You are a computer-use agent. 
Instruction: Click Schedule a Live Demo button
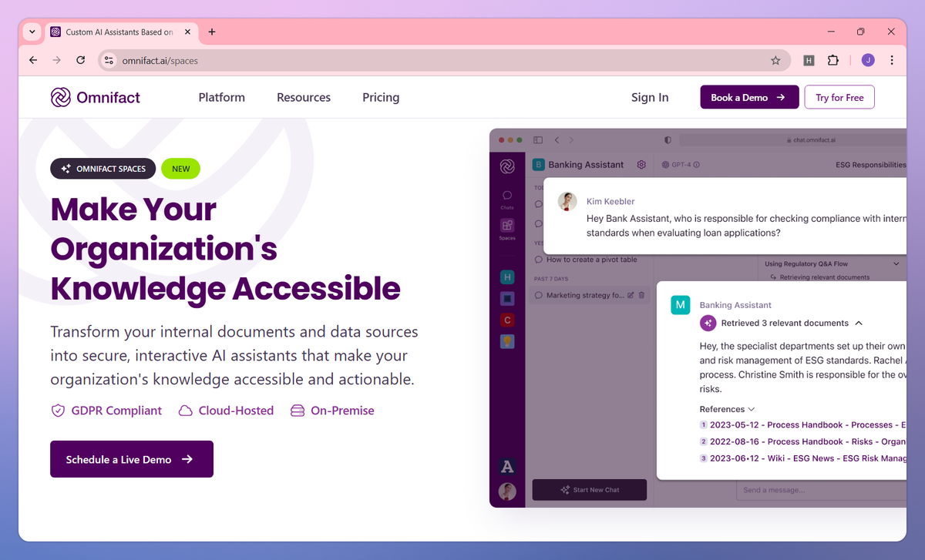tap(132, 459)
